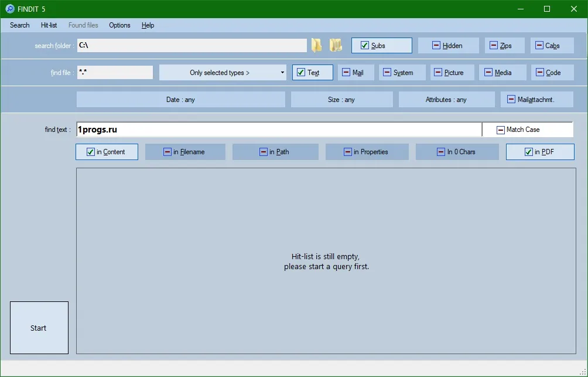Open the single folder browse icon
Viewport: 588px width, 377px height.
[x=316, y=45]
